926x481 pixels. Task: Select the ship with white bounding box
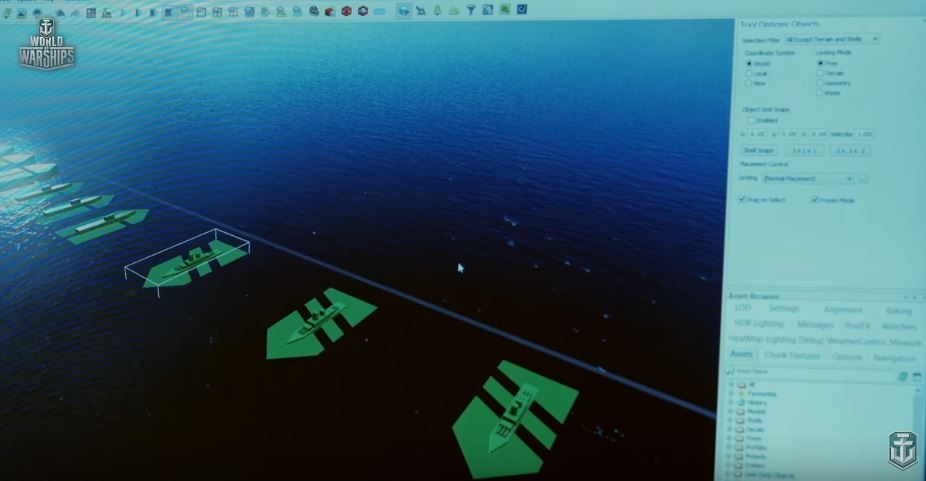pos(187,262)
